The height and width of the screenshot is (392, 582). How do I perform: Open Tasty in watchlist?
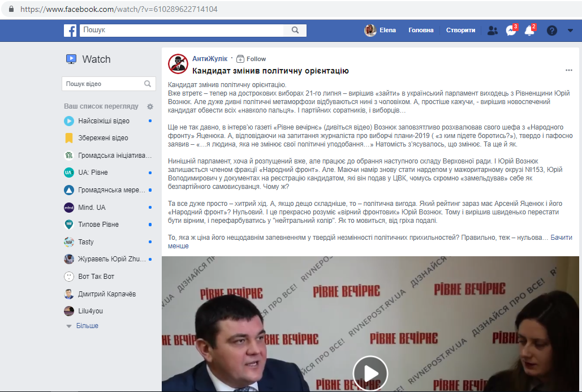[x=86, y=242]
